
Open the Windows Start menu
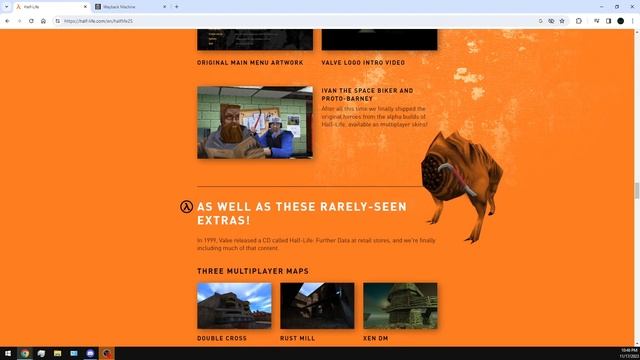pyautogui.click(x=8, y=353)
